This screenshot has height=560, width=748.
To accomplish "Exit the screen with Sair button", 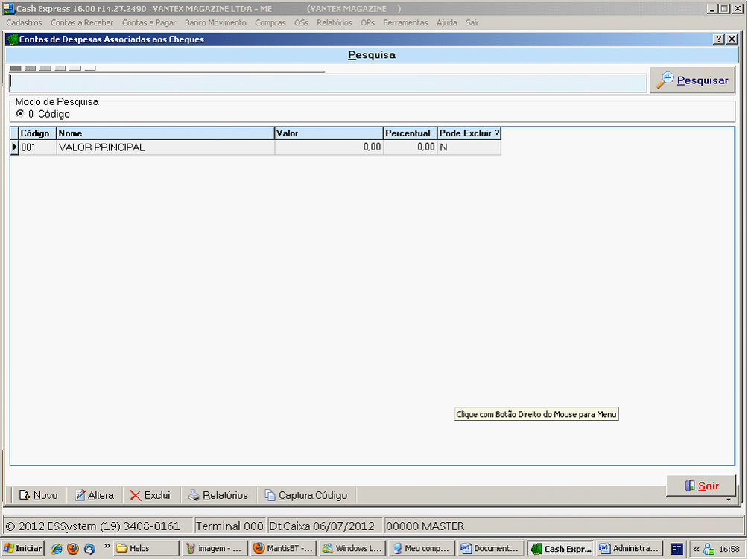I will click(x=701, y=486).
